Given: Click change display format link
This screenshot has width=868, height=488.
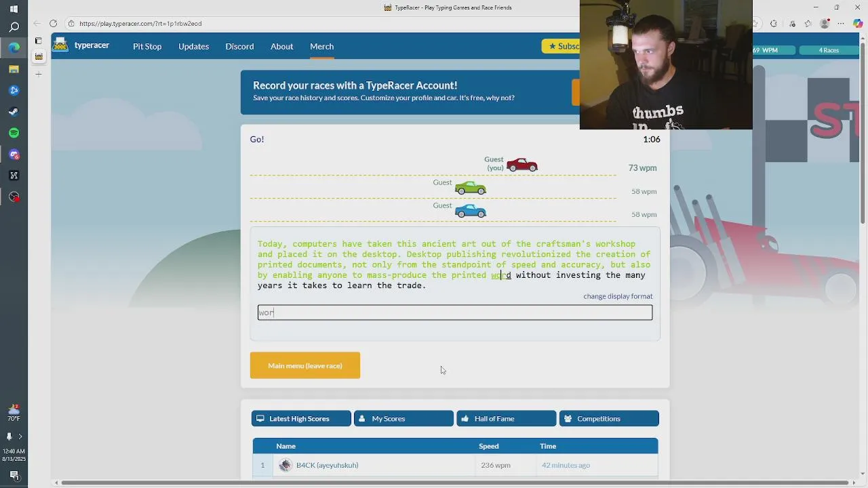Looking at the screenshot, I should [618, 296].
